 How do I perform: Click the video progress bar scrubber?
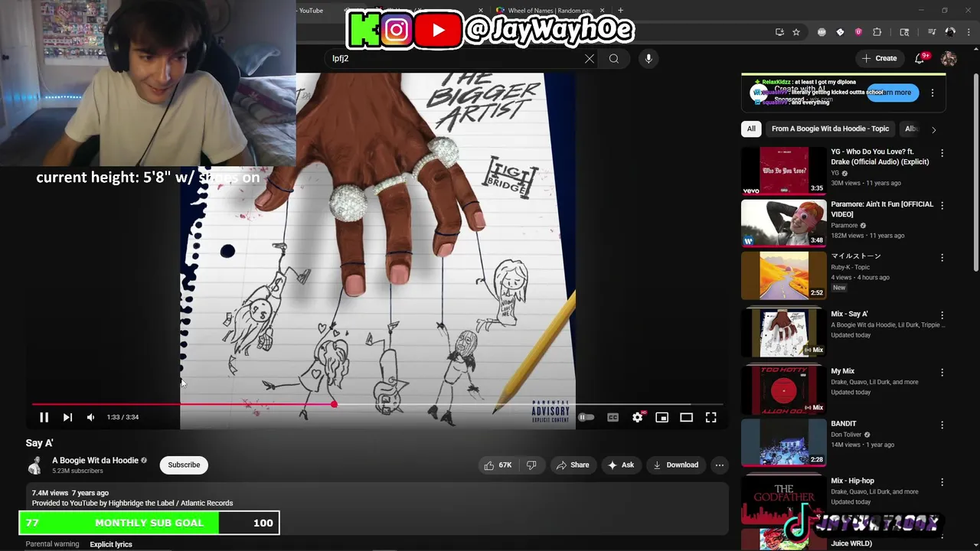tap(334, 404)
